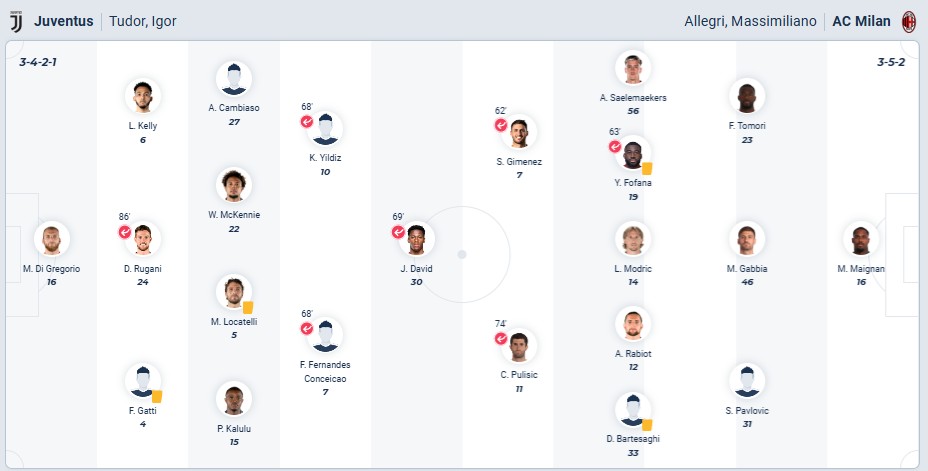The image size is (928, 471).
Task: Click C. Pulisic's substitution icon
Action: 501,339
